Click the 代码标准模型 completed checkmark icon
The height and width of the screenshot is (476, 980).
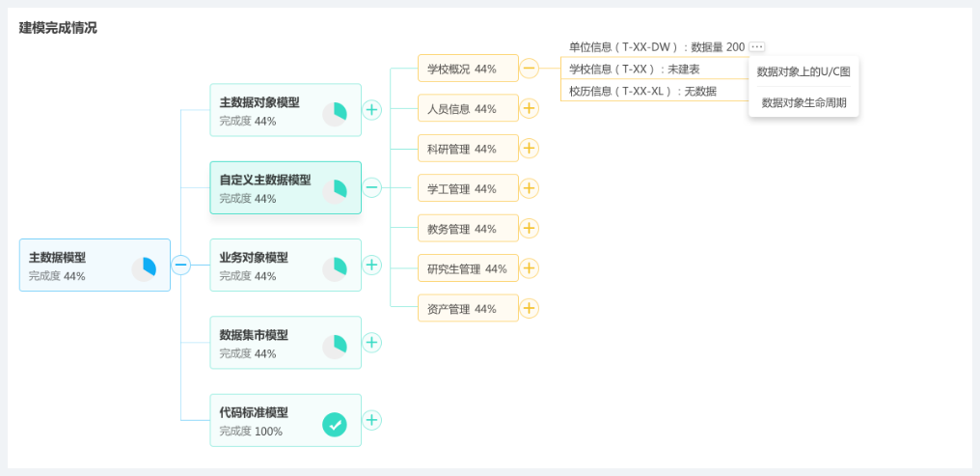[335, 425]
